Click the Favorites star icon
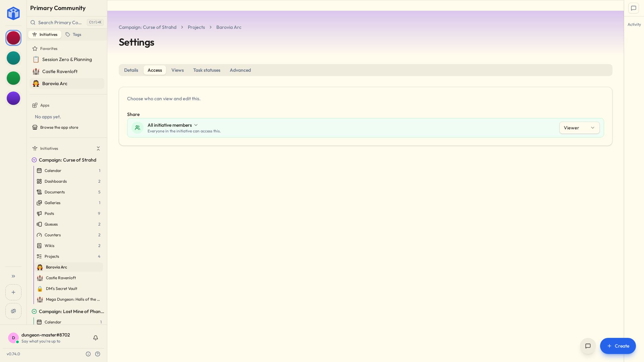This screenshot has width=644, height=362. 35,49
